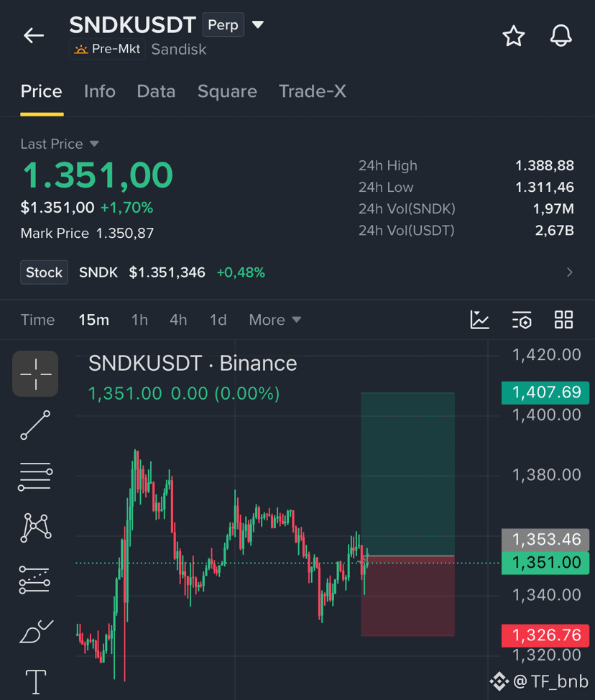
Task: Select the long position forecasting tool
Action: [34, 579]
